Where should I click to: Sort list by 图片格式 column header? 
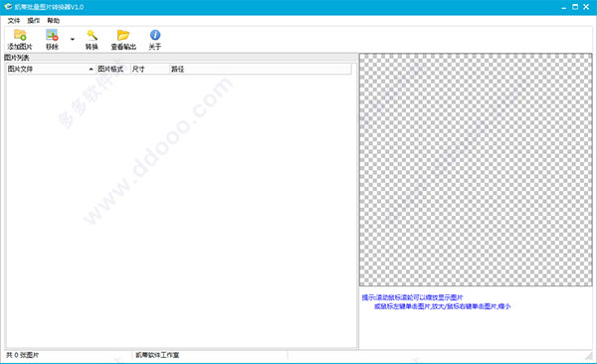113,69
